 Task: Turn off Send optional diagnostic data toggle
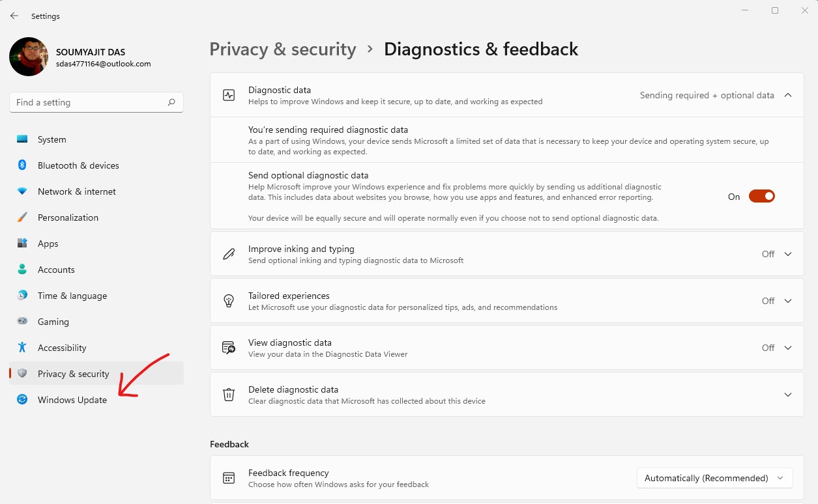(x=762, y=197)
